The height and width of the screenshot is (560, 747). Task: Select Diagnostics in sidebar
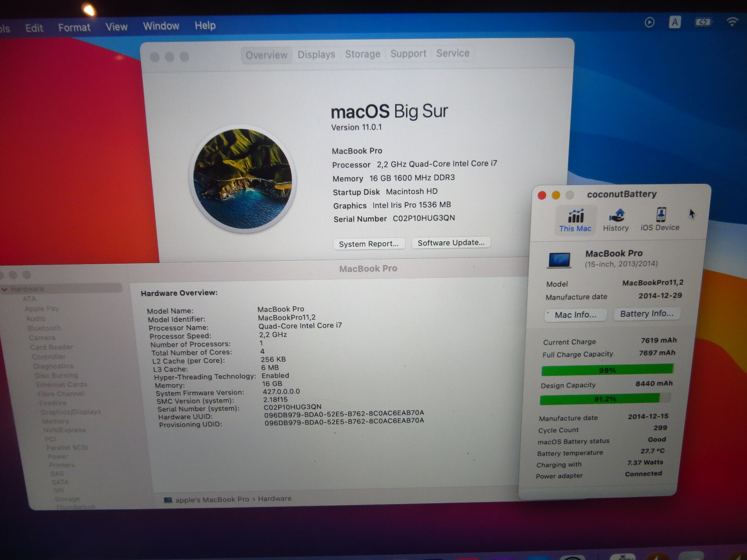(x=53, y=366)
